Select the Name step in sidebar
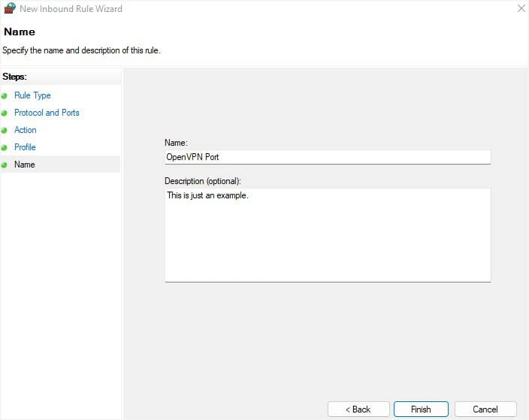 (25, 165)
